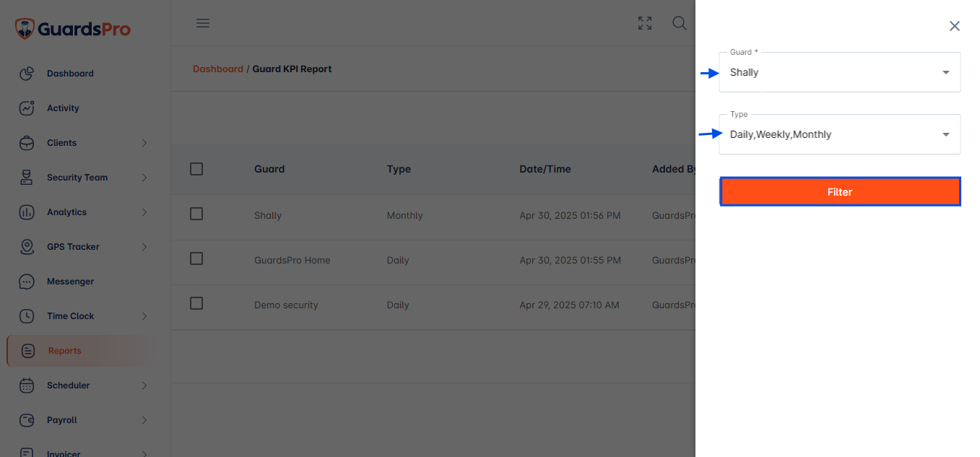Open Messenger in the sidebar
980x457 pixels.
pyautogui.click(x=70, y=282)
